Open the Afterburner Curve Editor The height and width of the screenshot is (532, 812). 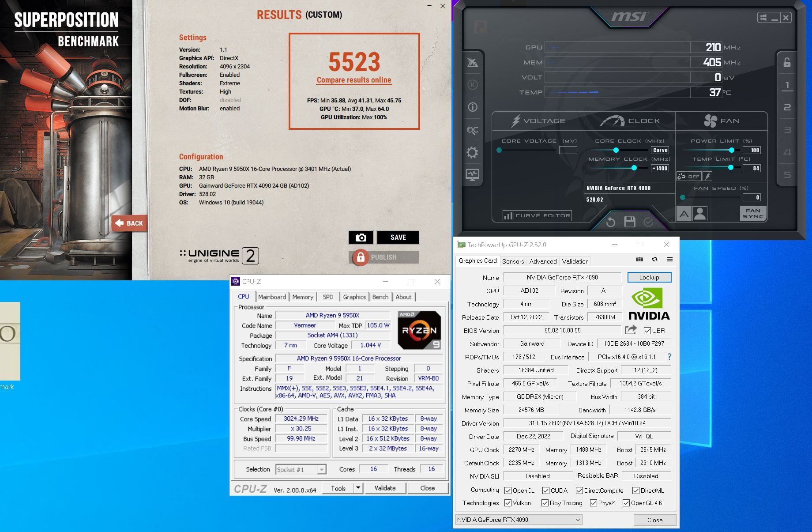click(x=537, y=215)
